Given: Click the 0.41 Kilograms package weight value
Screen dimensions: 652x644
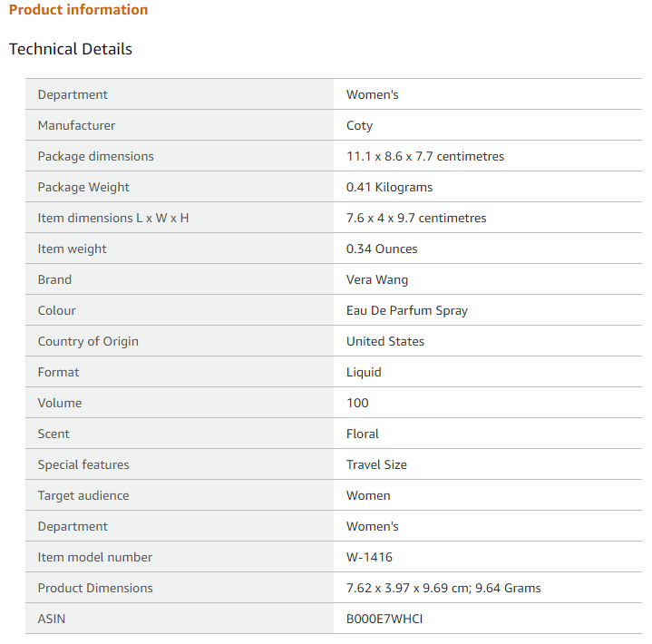Looking at the screenshot, I should click(389, 187).
